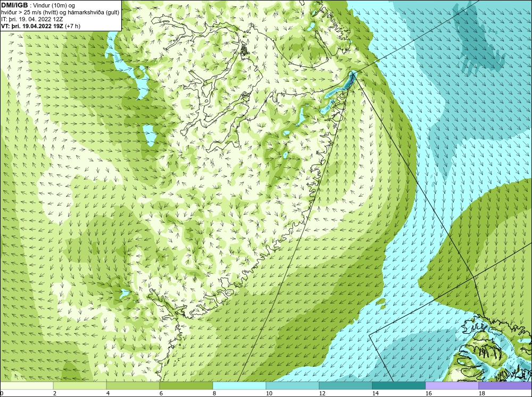Click the line 'hviður > 25 m/s (hvítt) og hámarkshviða (gult)'
This screenshot has height=397, width=532.
point(60,13)
